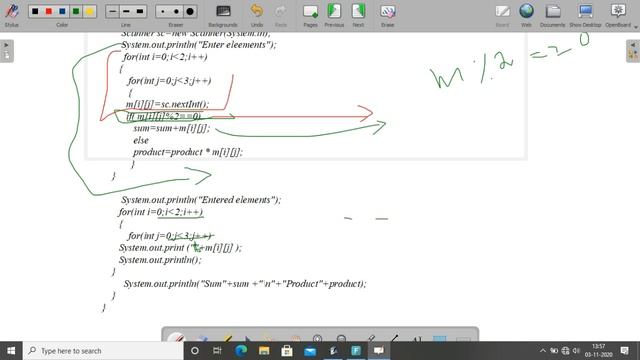
Task: Choose the large eraser size
Action: pos(190,11)
